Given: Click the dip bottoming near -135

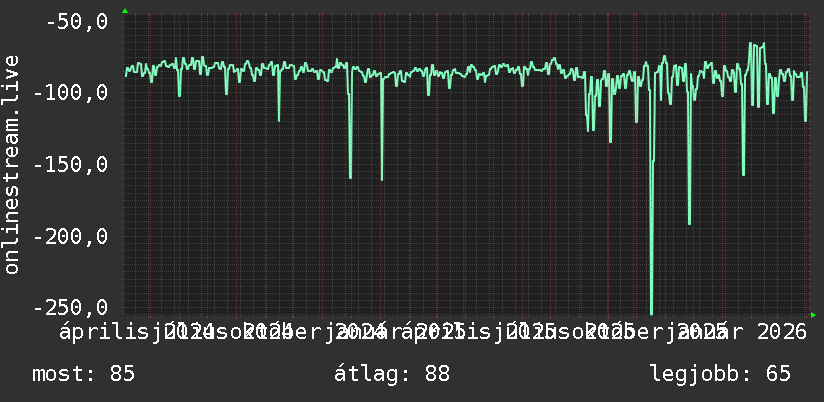Looking at the screenshot, I should tap(610, 140).
